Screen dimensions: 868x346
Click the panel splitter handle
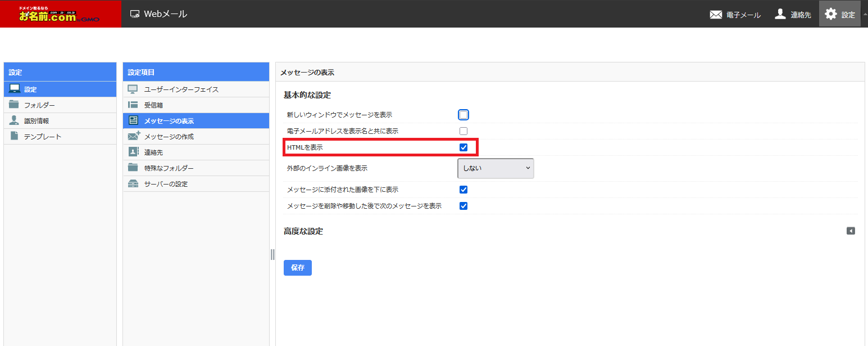click(x=272, y=255)
